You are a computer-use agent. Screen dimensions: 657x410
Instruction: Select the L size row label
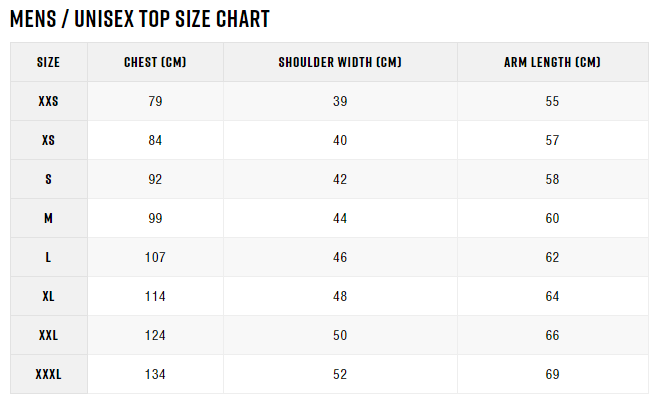(48, 257)
